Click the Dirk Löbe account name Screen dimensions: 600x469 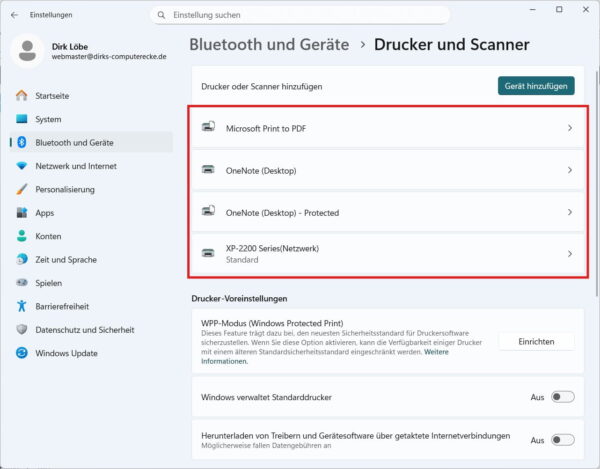click(x=70, y=46)
